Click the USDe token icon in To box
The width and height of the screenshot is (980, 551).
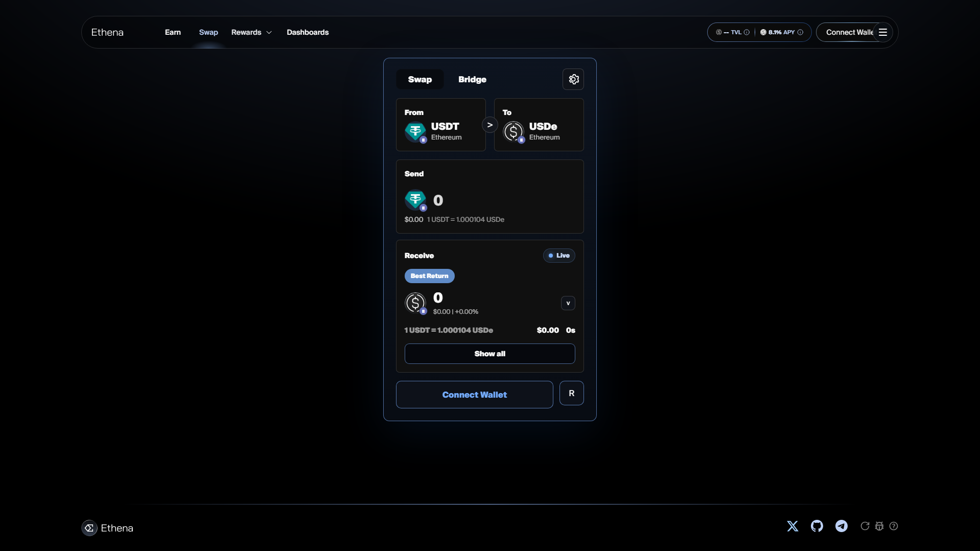pos(514,132)
